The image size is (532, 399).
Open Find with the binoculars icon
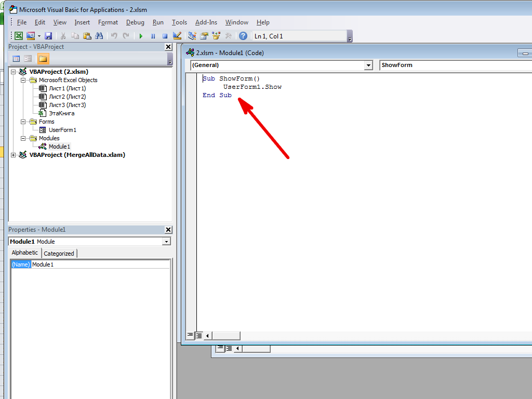(99, 36)
